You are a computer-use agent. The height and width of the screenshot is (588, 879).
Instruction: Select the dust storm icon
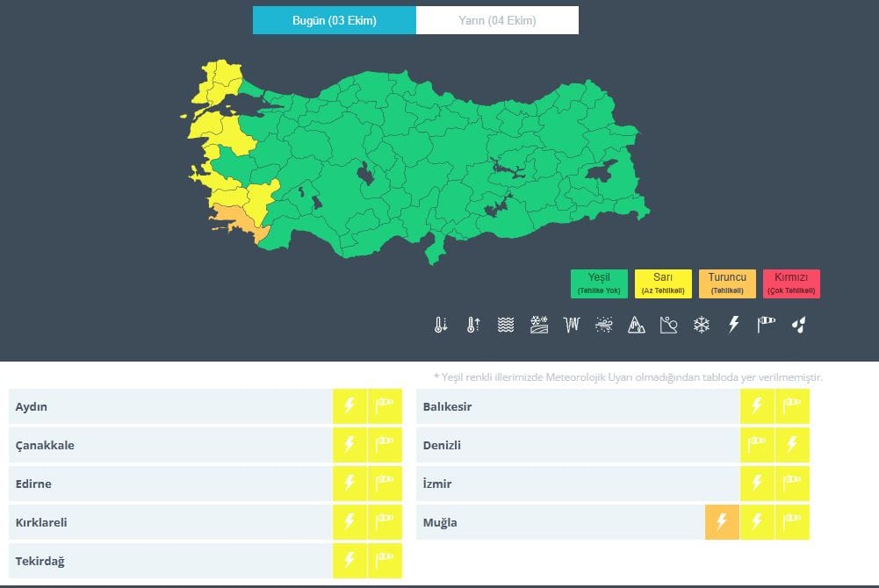(x=604, y=326)
